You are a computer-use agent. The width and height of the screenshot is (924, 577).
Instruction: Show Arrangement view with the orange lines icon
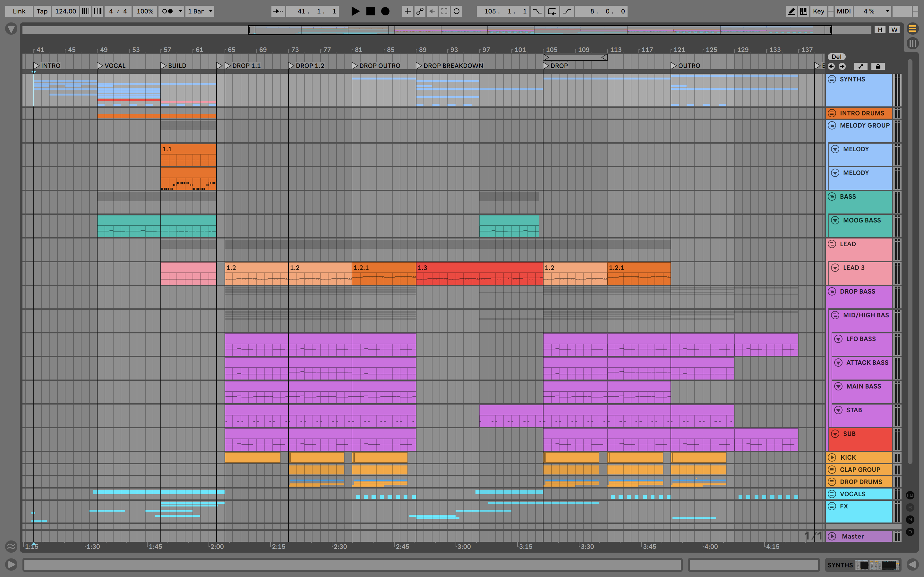pos(912,29)
